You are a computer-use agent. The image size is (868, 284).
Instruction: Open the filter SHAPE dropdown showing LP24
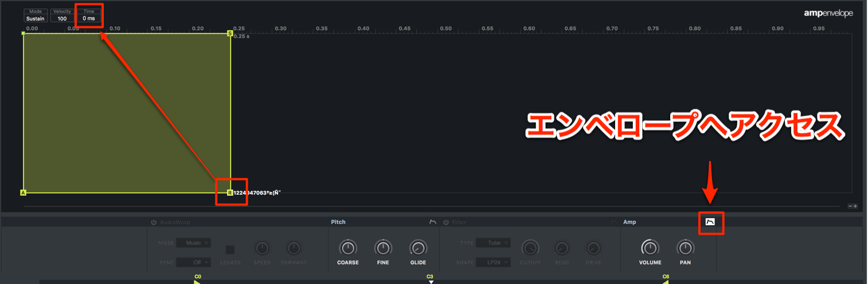[x=493, y=262]
